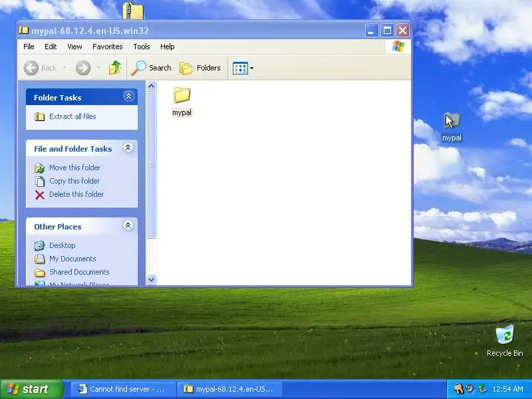Click the Copy this folder icon
The width and height of the screenshot is (532, 399).
[40, 181]
